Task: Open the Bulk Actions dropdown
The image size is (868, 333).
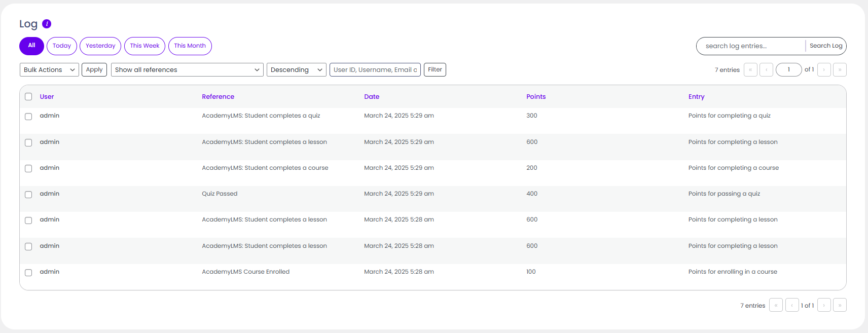Action: [49, 70]
